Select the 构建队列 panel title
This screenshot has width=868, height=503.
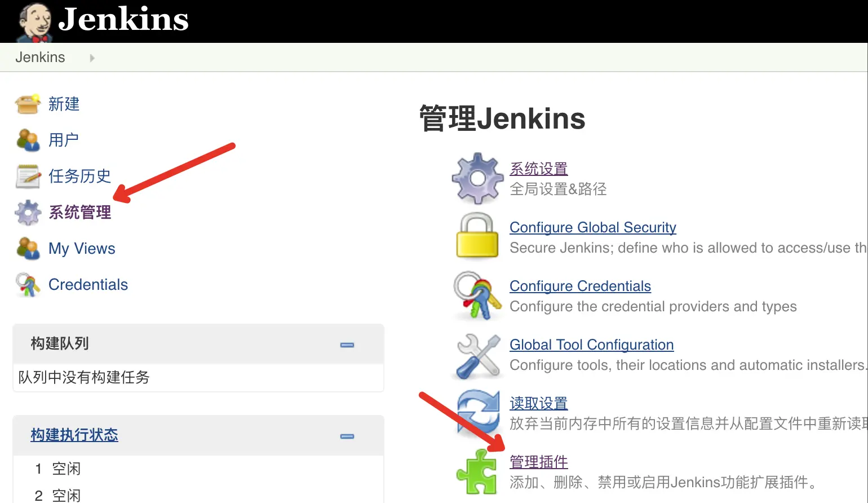tap(60, 343)
